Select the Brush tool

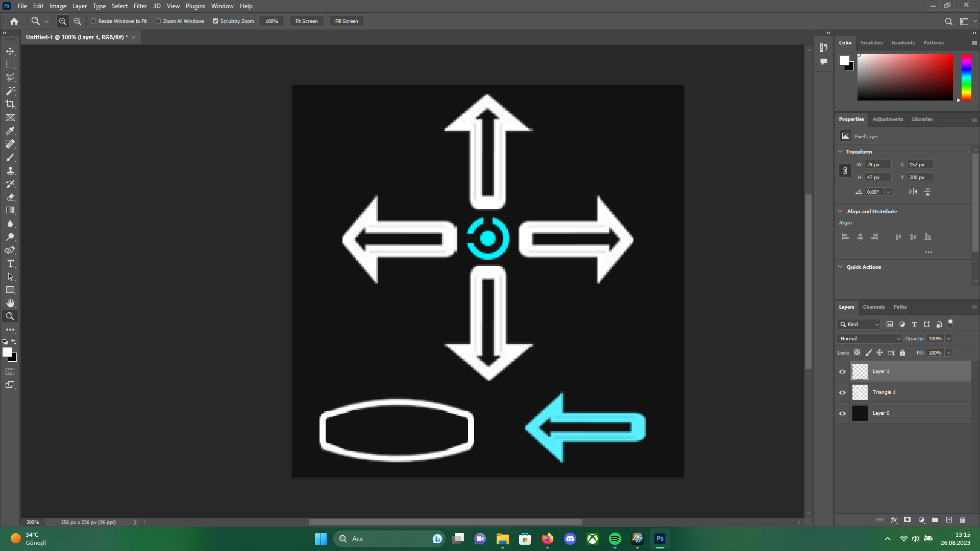tap(10, 157)
